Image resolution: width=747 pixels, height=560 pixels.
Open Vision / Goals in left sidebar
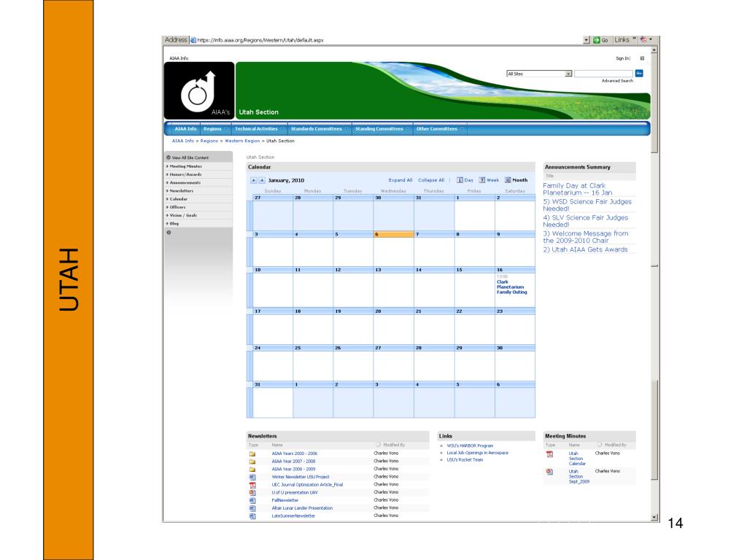tap(183, 215)
